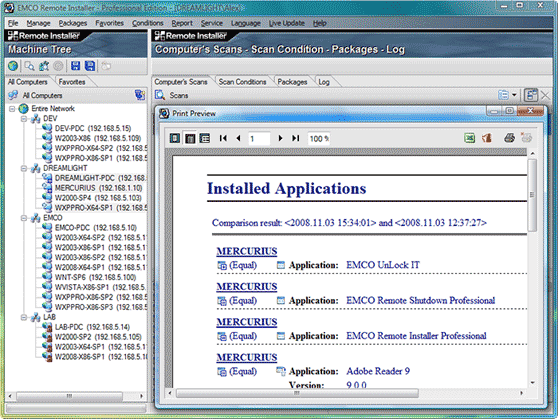Collapse the EMCO domain node

(24, 218)
